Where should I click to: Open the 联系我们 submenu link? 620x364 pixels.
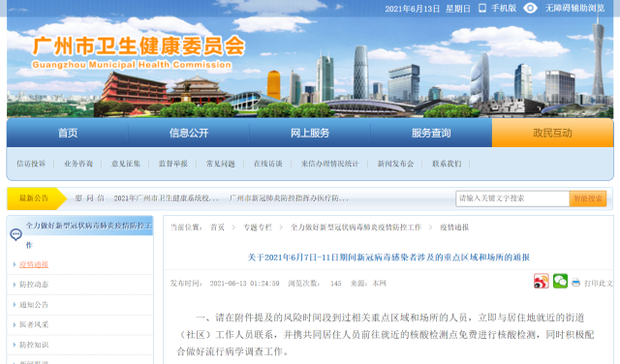(x=447, y=164)
